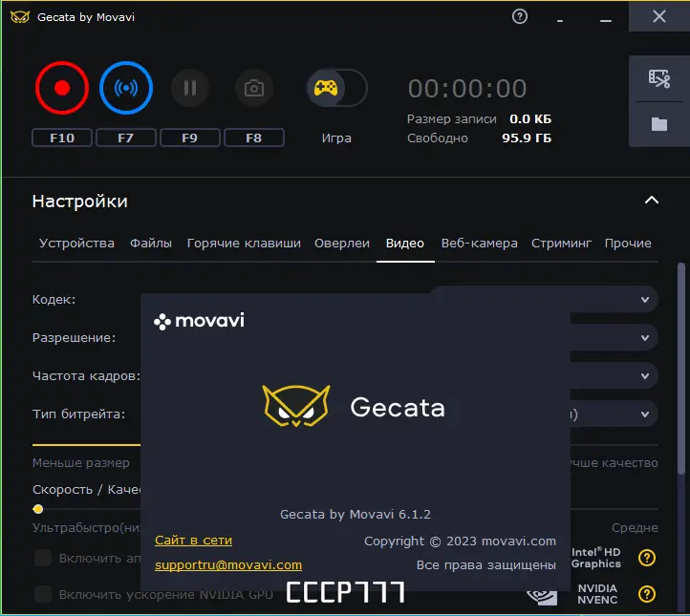Open the recordings folder icon
Screen dimensions: 690x616
pyautogui.click(x=658, y=124)
